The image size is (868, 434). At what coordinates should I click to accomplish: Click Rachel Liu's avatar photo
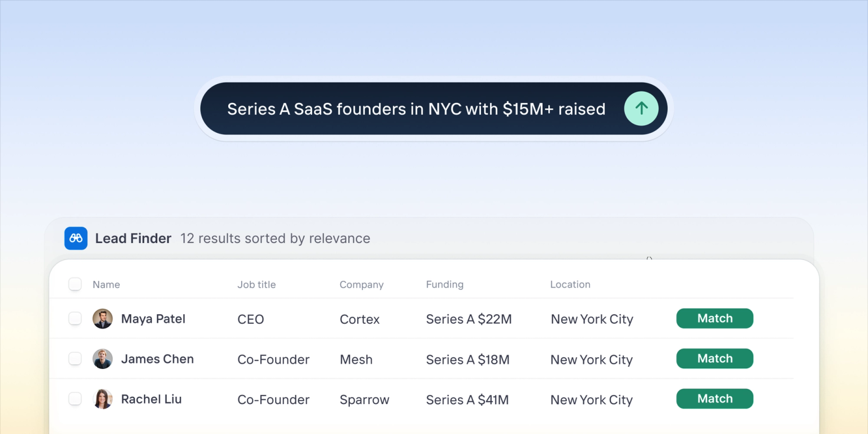coord(102,399)
